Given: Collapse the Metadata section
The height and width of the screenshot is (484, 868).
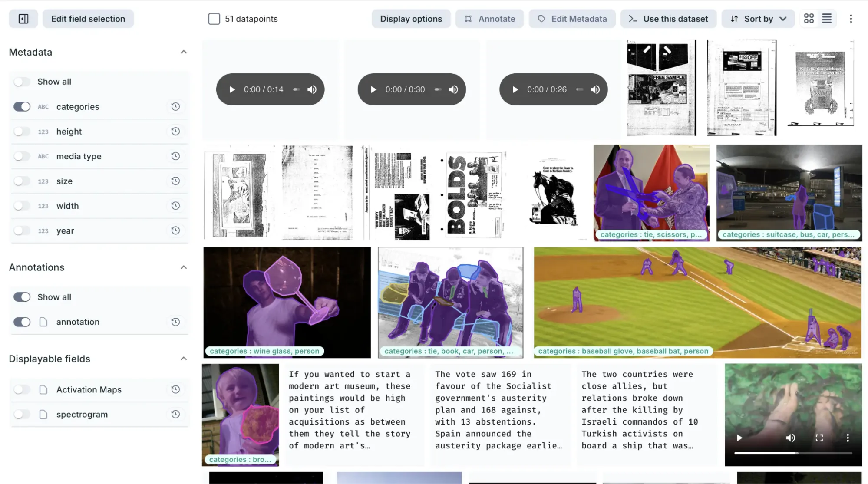Looking at the screenshot, I should tap(184, 52).
